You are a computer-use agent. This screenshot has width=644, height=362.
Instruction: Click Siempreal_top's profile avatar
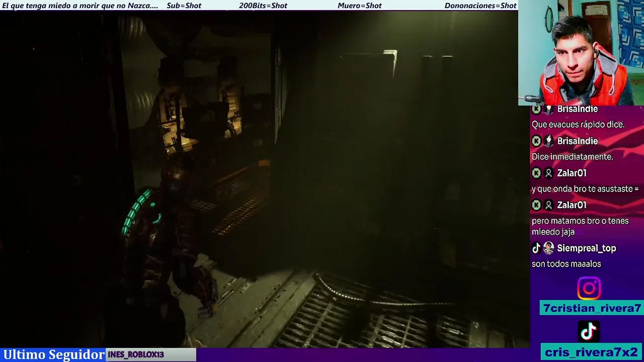pos(548,248)
